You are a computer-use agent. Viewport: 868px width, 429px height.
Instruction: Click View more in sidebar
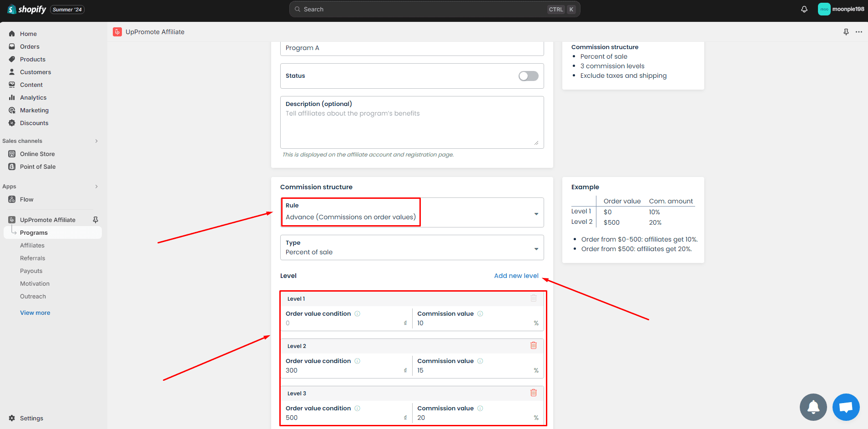[35, 313]
